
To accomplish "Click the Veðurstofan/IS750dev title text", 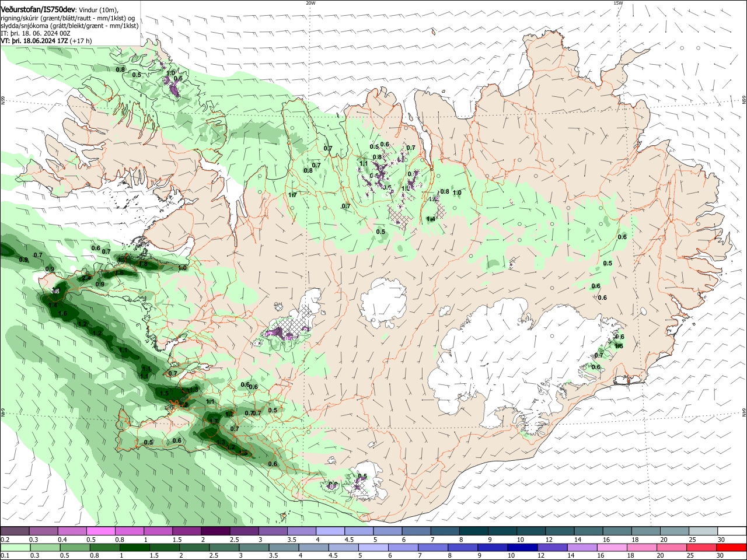I will [x=37, y=10].
